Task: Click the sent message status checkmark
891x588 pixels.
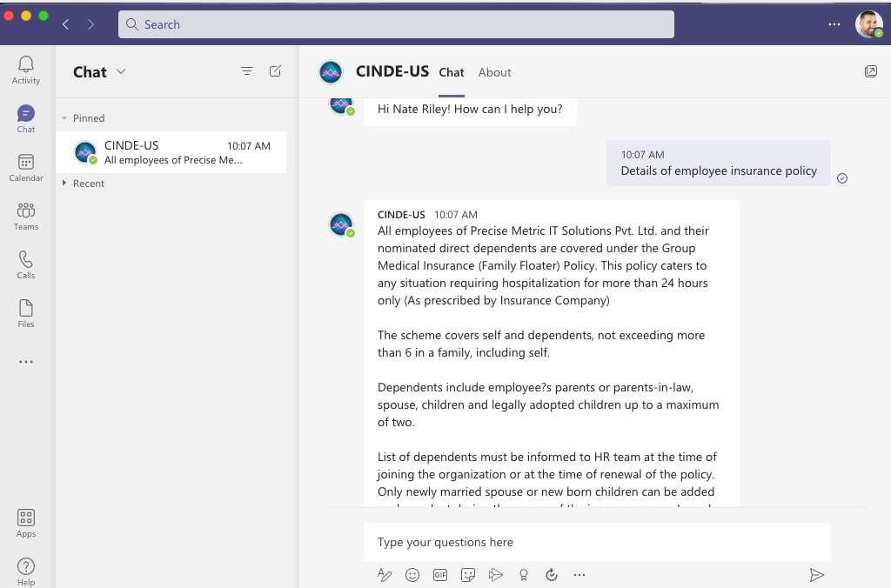Action: coord(842,178)
